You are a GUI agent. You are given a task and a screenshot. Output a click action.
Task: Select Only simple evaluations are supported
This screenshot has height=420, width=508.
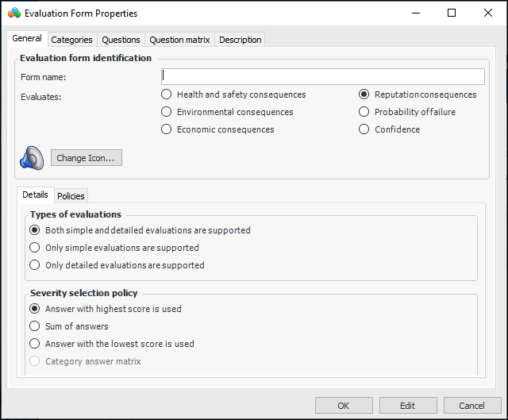[35, 248]
